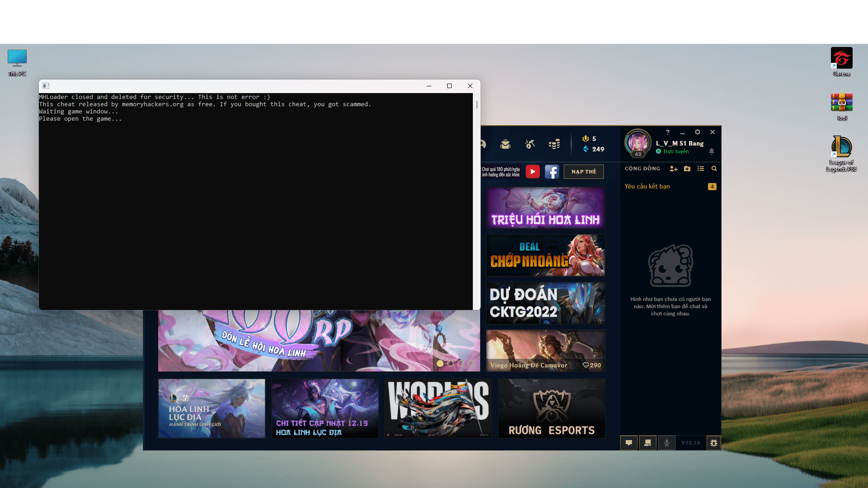
Task: Click the League of Legends PBE shortcut
Action: (842, 154)
